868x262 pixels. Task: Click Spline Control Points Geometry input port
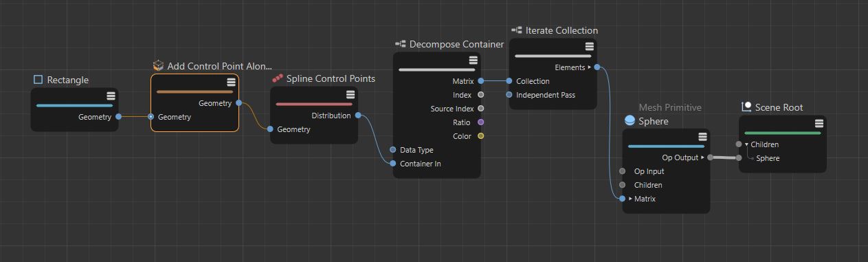click(271, 129)
